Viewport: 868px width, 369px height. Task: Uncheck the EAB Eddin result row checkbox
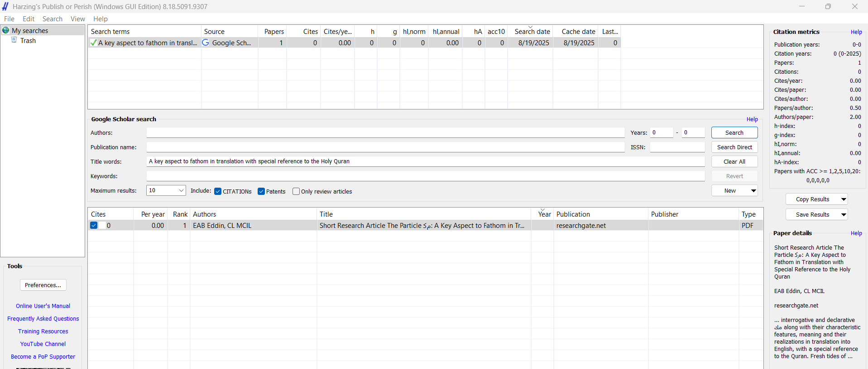point(94,225)
